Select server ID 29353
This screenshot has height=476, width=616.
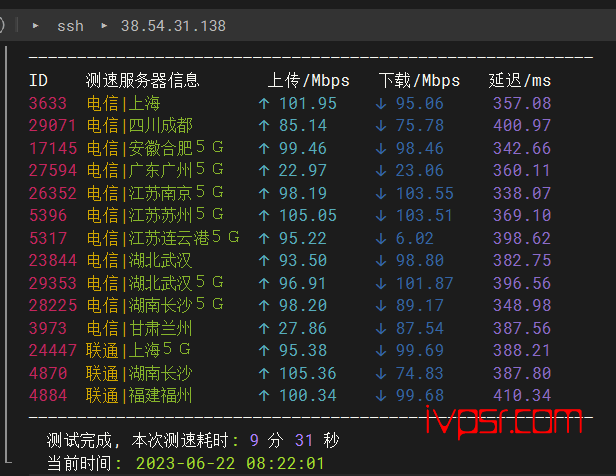[53, 283]
